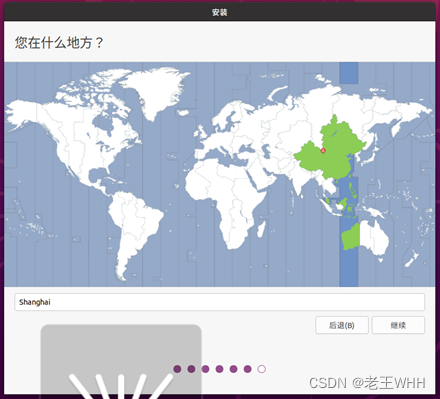
Task: Click the slideshow preview thumbnail
Action: [121, 361]
